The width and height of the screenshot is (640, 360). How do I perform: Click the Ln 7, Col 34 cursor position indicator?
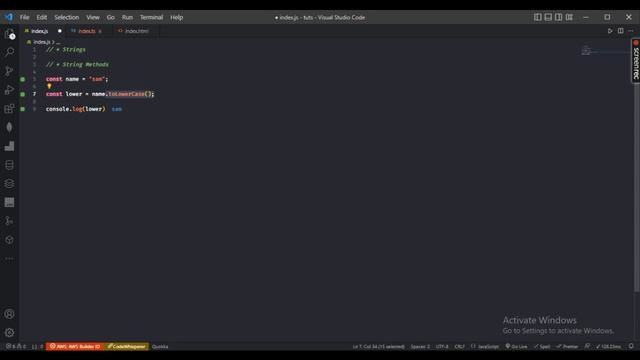click(378, 346)
